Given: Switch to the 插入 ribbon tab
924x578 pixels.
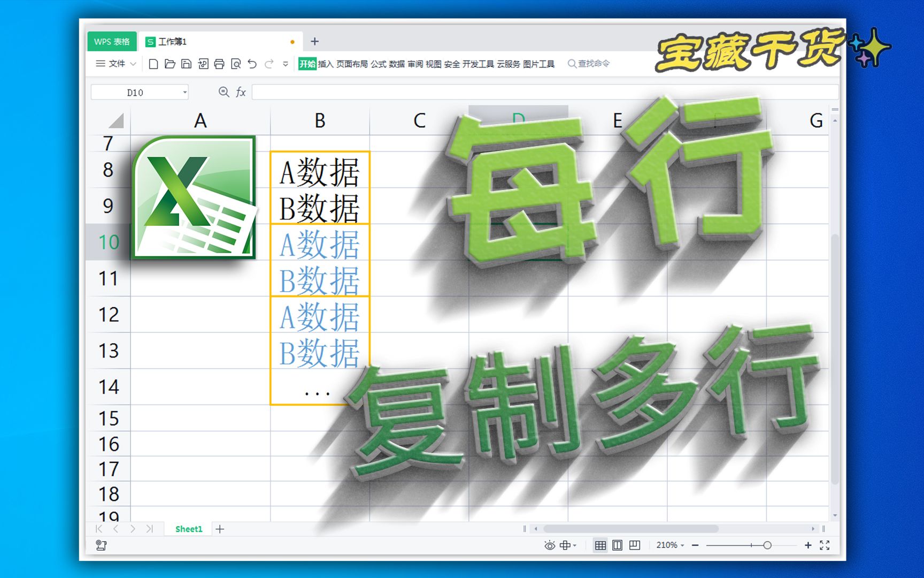Looking at the screenshot, I should (x=325, y=64).
